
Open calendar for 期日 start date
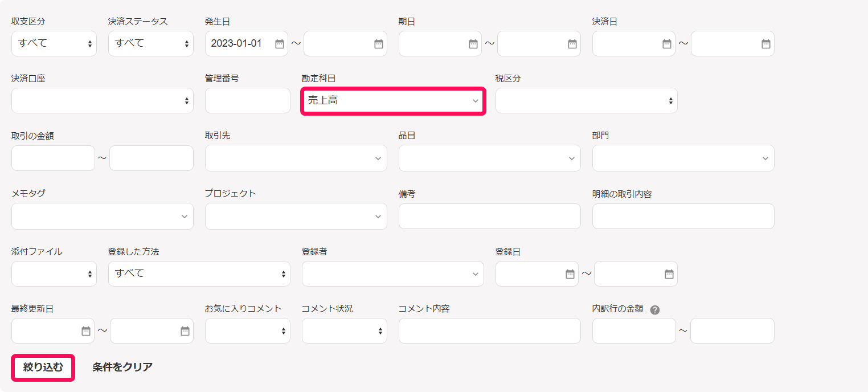[473, 44]
